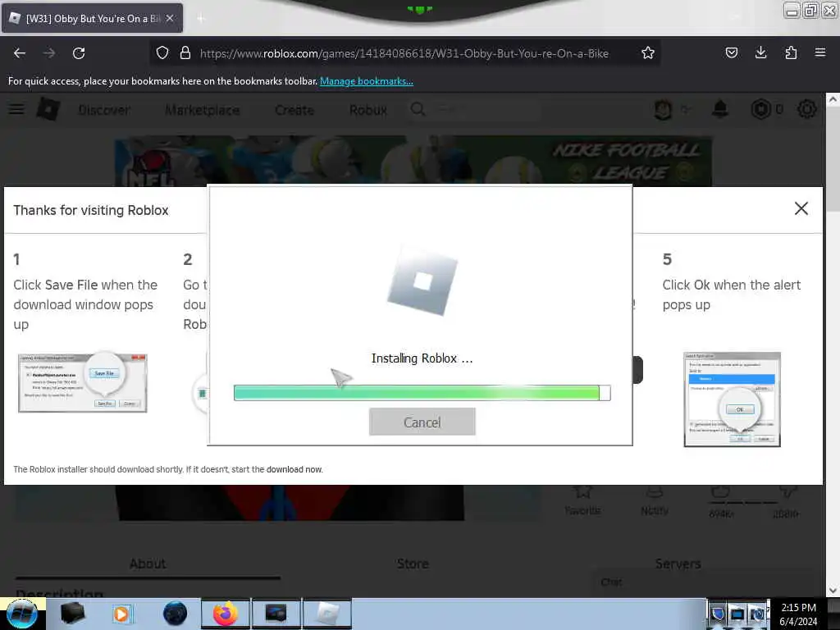
Task: Open the Windows Start menu
Action: (x=22, y=614)
